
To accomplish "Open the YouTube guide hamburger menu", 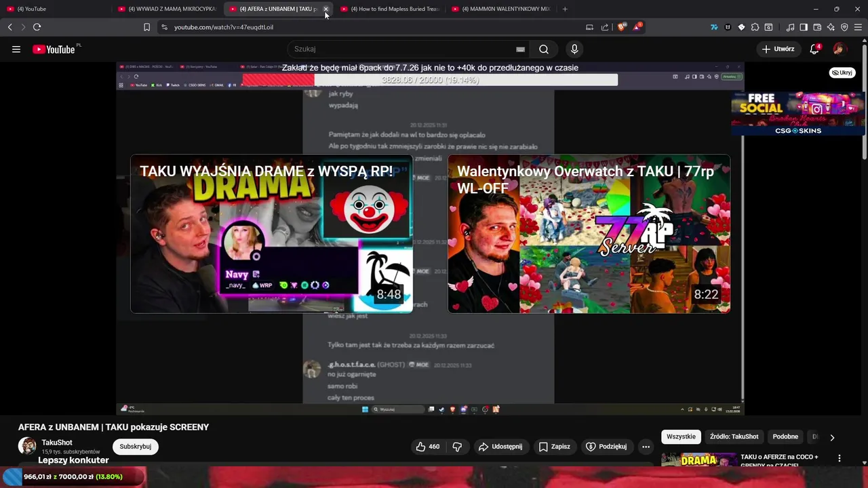I will click(16, 49).
